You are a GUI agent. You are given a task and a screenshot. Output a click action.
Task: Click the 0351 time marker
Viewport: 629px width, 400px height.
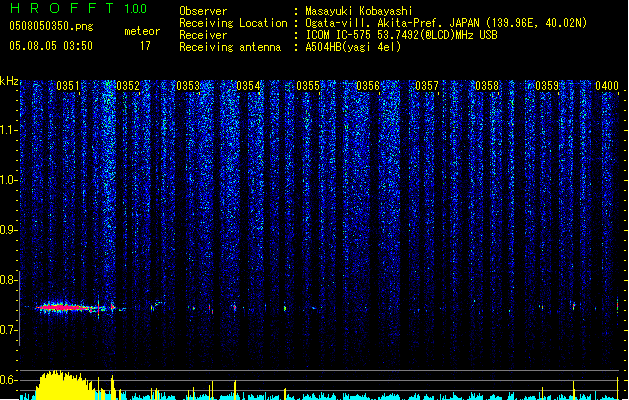click(68, 86)
